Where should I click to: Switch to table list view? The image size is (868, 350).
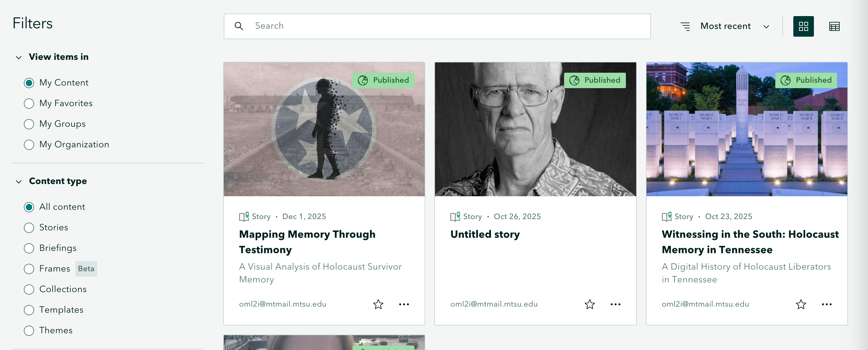[834, 26]
